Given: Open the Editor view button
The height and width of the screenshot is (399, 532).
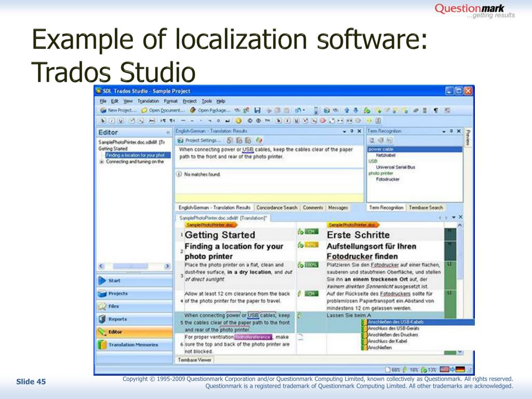Looking at the screenshot, I should (x=135, y=332).
